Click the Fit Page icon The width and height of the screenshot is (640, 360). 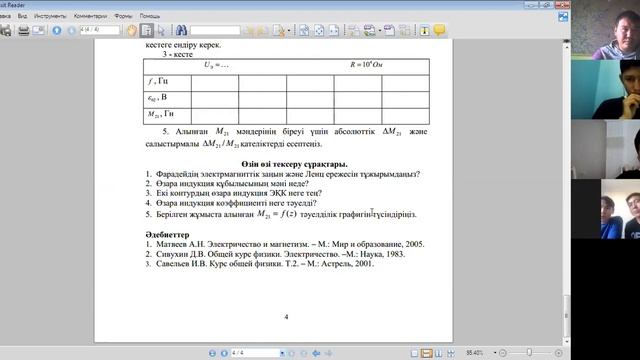(319, 31)
